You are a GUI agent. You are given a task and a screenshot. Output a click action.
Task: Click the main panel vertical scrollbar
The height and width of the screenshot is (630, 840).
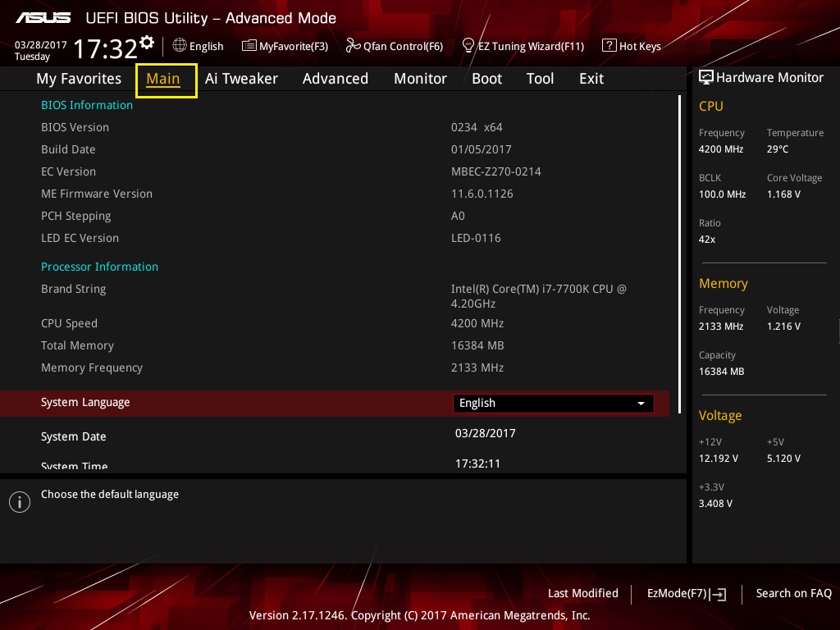pyautogui.click(x=680, y=254)
